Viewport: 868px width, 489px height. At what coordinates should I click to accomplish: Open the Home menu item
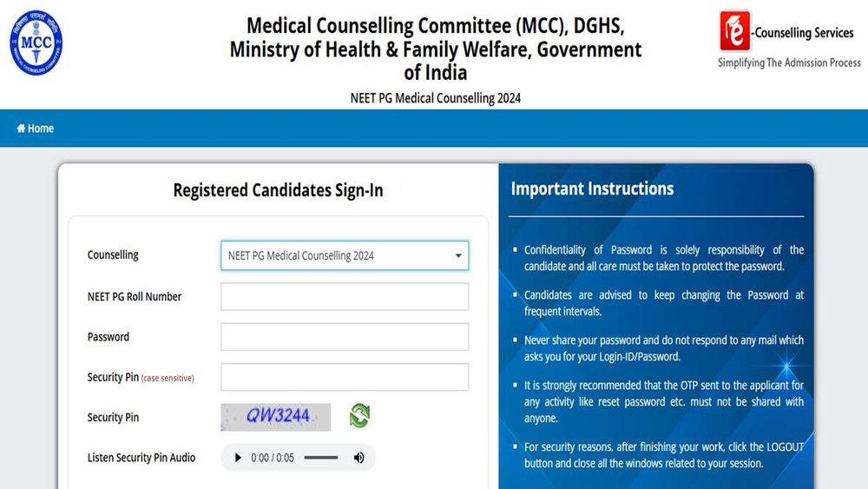(x=35, y=129)
